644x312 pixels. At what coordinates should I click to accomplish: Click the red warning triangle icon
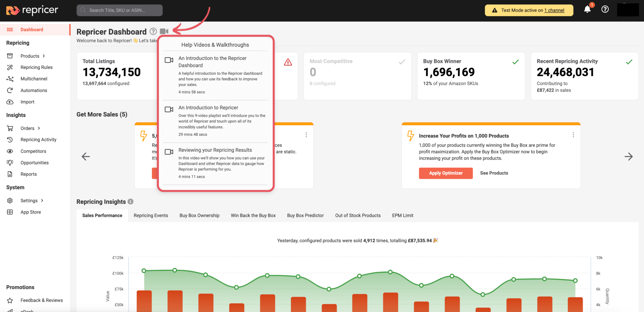pyautogui.click(x=288, y=62)
